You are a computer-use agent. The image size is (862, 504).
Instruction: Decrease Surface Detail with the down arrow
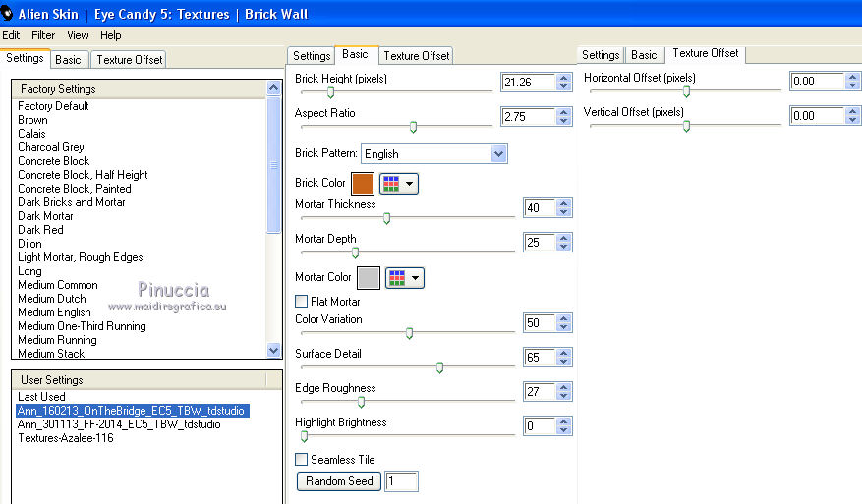click(x=563, y=362)
